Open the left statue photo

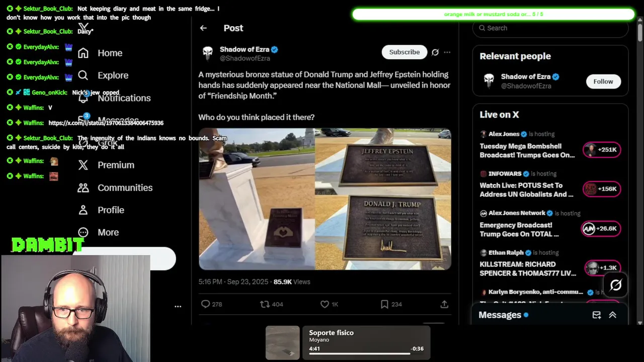click(x=257, y=199)
